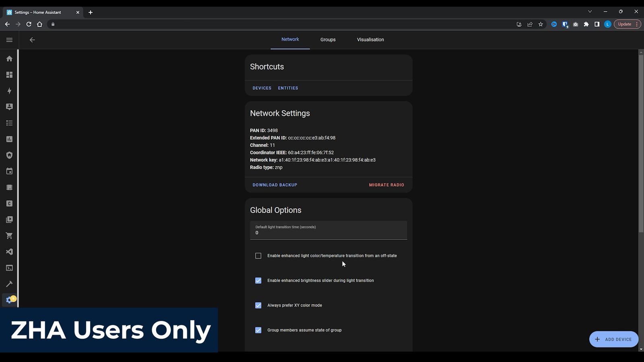Click the Default light transition time field
Screen dimensions: 644x362
pos(328,230)
